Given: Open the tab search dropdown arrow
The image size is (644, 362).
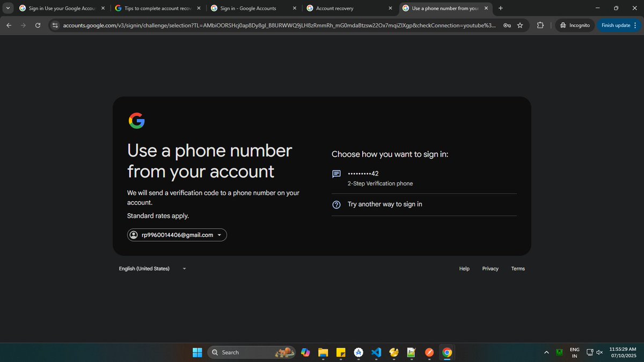Looking at the screenshot, I should (x=8, y=8).
